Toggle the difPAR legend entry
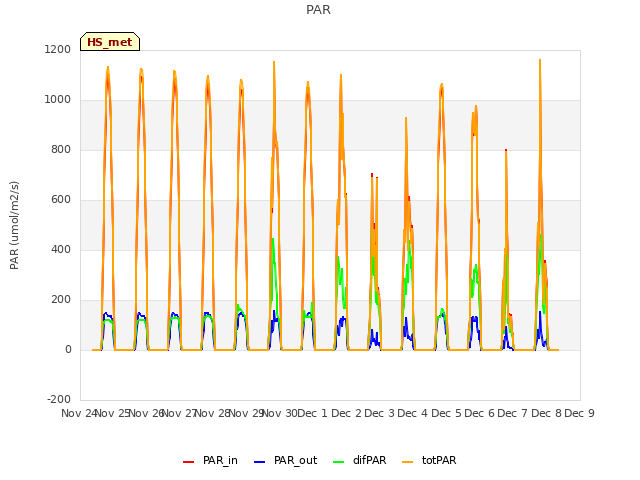Image resolution: width=640 pixels, height=480 pixels. pos(360,460)
